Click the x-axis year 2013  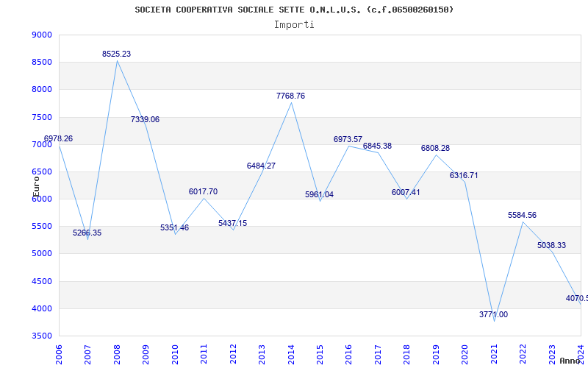click(262, 354)
